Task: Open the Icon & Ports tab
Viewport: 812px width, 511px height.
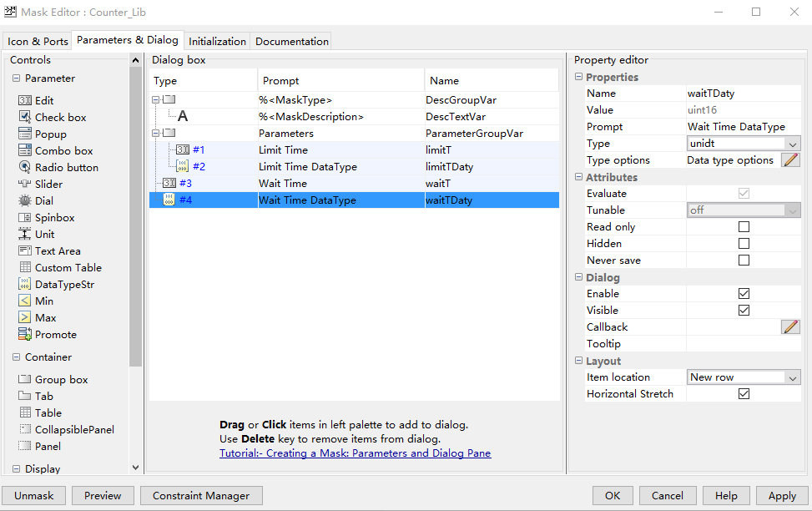Action: tap(38, 40)
